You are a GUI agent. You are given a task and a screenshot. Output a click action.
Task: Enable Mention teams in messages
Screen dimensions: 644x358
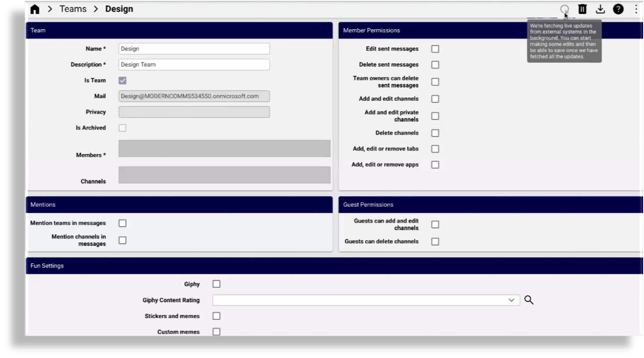(123, 223)
